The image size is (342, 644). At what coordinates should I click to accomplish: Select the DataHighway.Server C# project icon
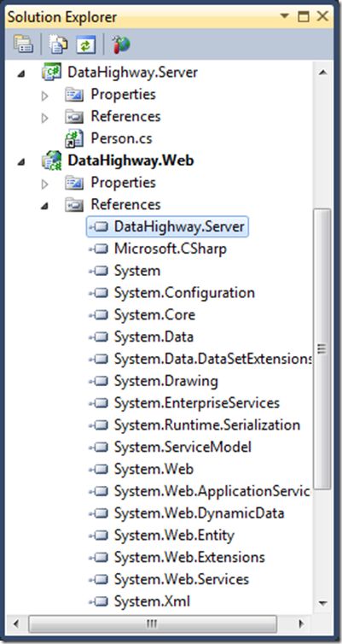click(52, 73)
